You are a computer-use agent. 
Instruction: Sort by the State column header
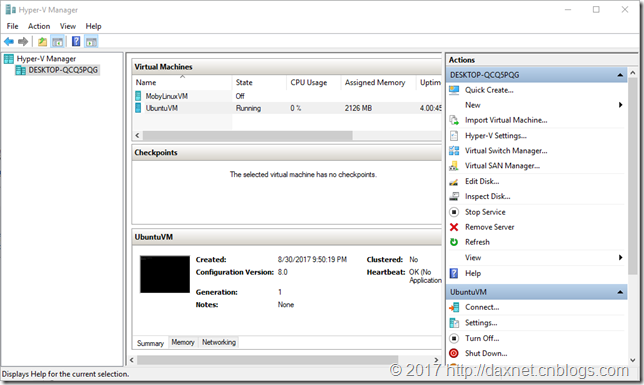click(259, 83)
